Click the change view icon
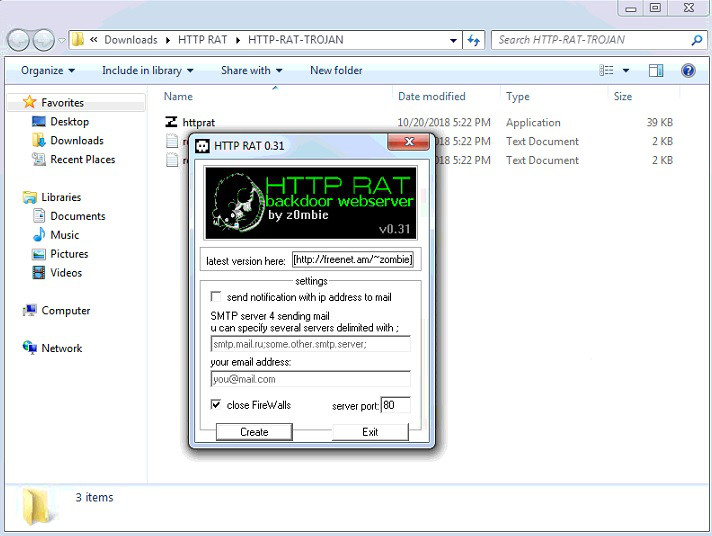The width and height of the screenshot is (712, 536). click(x=606, y=70)
